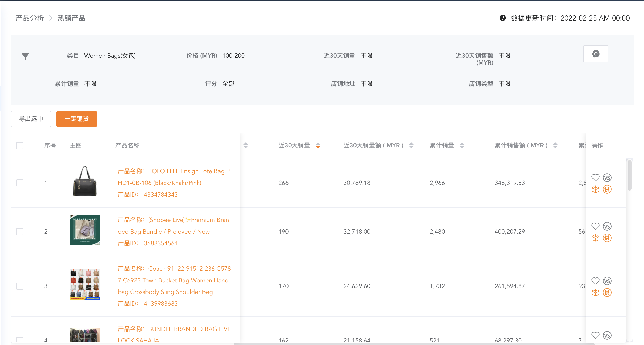Click 不限 next to 近30天销量 filter
This screenshot has width=644, height=345.
[366, 56]
